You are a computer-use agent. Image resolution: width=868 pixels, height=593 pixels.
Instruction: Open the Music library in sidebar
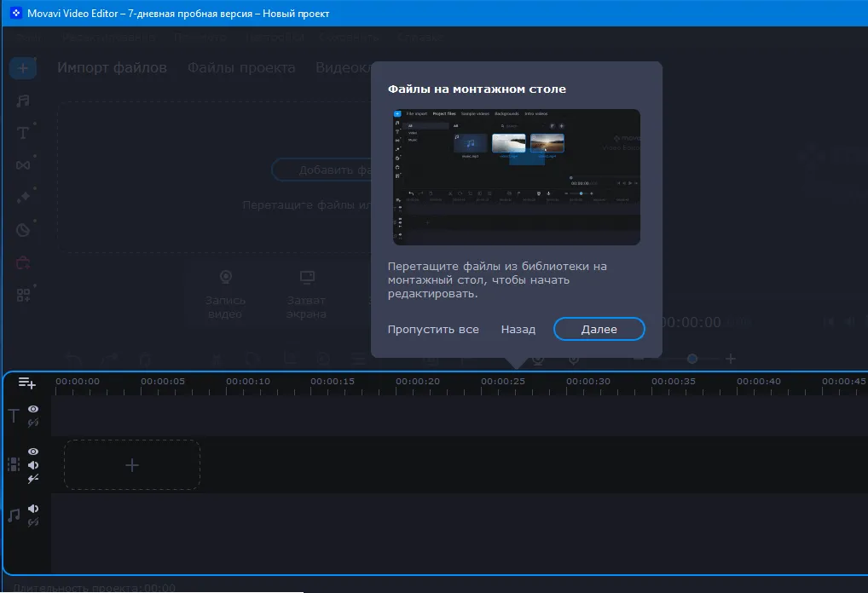point(23,101)
